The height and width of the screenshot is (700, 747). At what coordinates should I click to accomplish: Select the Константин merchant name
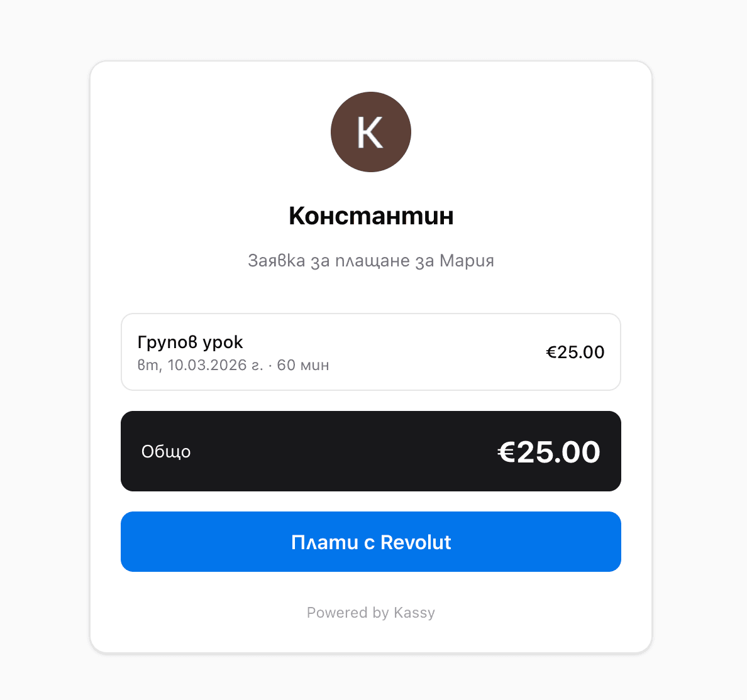pos(370,216)
